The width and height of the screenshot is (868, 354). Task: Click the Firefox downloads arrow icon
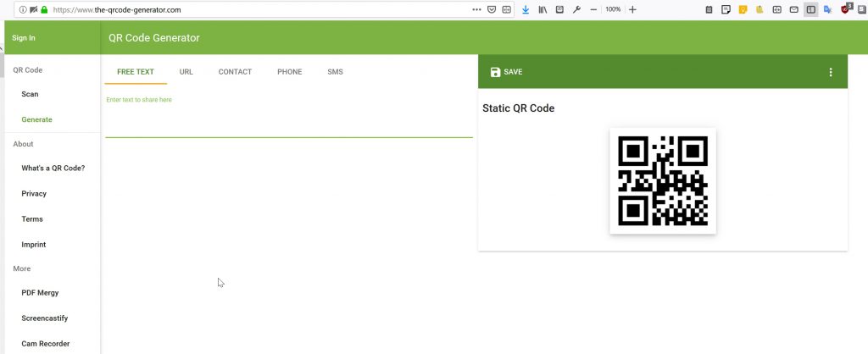coord(526,9)
